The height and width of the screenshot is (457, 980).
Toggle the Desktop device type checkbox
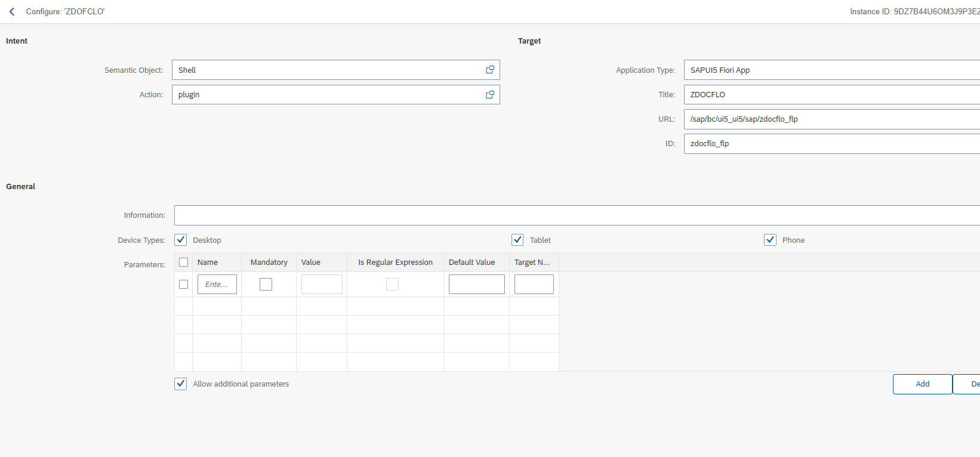(181, 240)
